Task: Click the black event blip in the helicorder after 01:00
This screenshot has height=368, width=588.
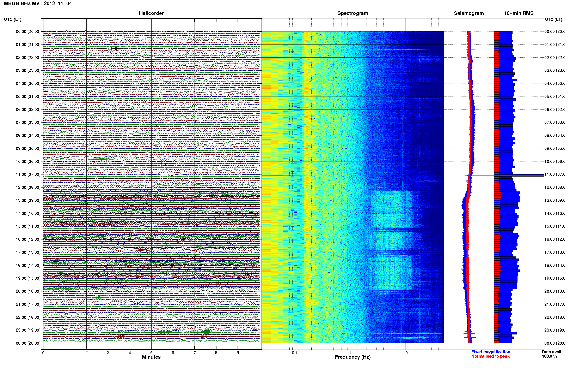Action: [x=115, y=48]
